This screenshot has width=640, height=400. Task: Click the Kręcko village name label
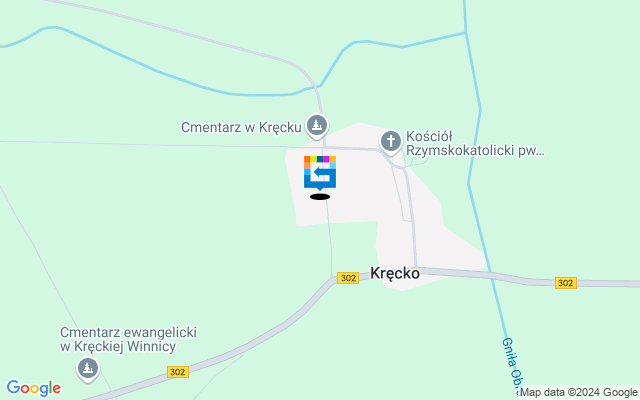(x=395, y=273)
